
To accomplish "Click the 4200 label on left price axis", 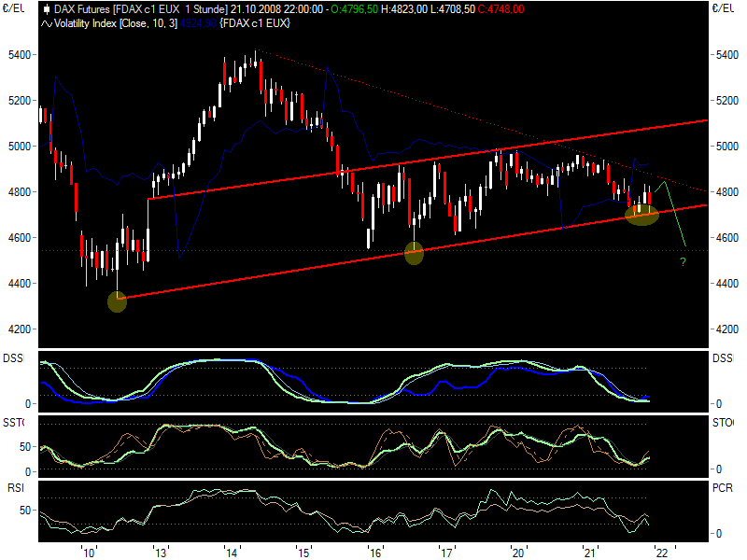I will [19, 329].
